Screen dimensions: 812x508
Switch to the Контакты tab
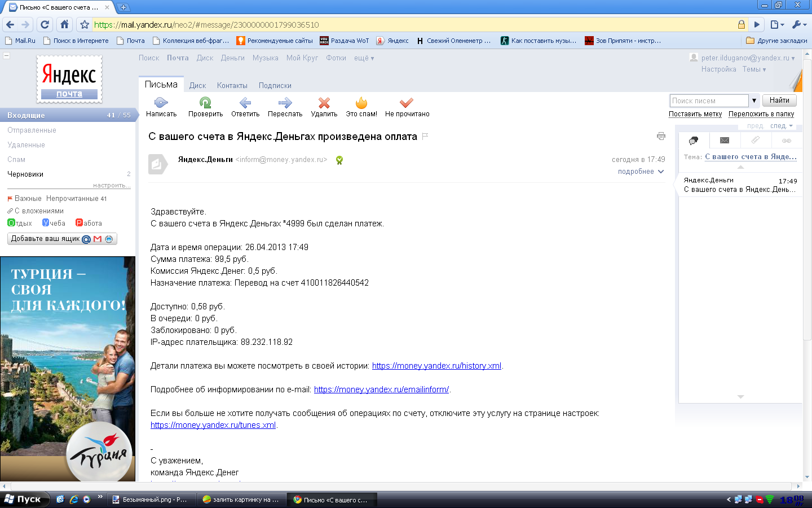pos(232,86)
